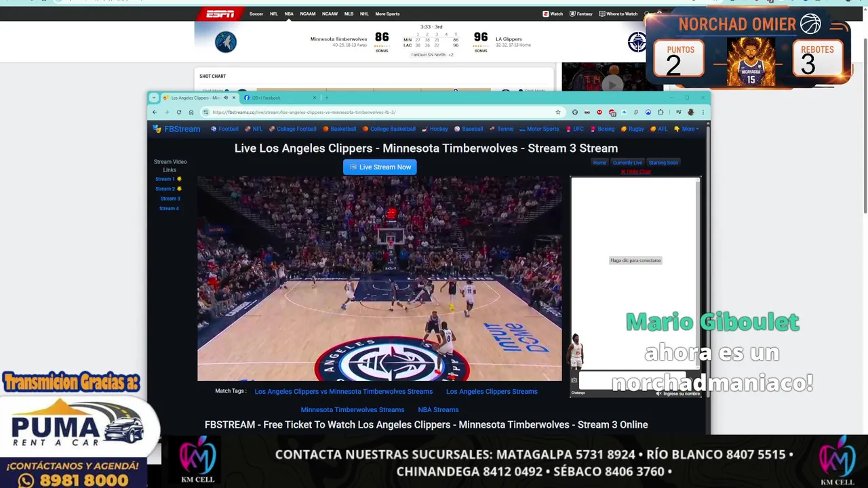Open the UFC category

coord(574,129)
